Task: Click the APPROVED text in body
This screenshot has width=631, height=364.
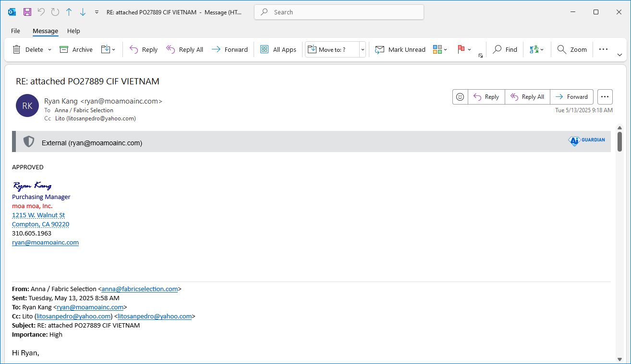Action: (28, 167)
